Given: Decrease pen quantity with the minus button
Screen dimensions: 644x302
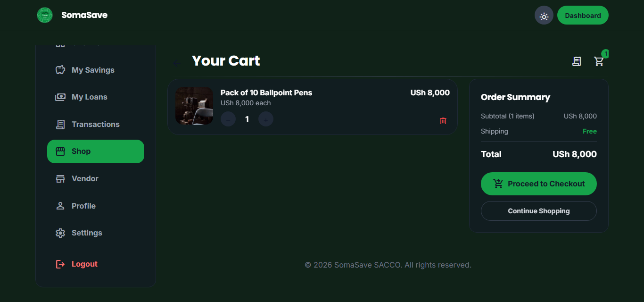Looking at the screenshot, I should (x=228, y=119).
